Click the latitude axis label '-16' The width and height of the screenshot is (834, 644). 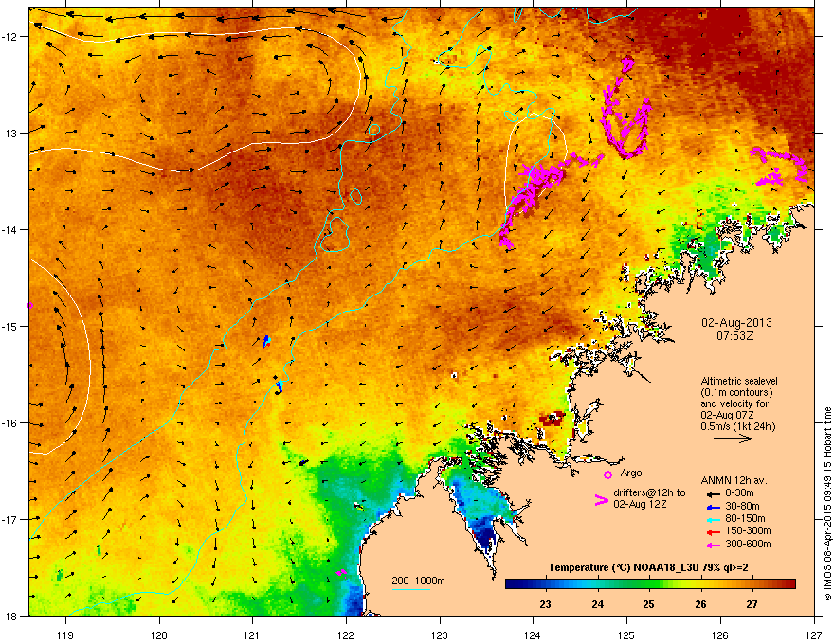point(9,423)
